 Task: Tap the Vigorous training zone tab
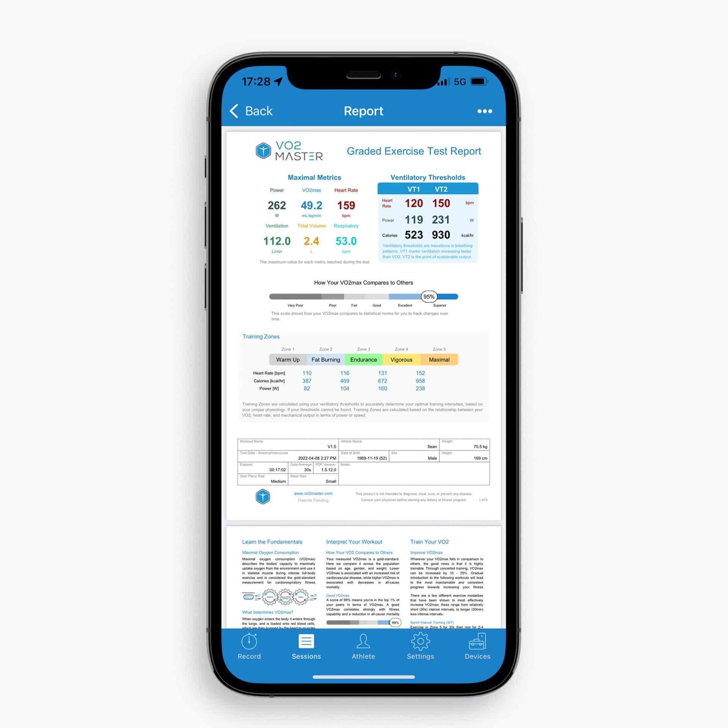tap(401, 359)
